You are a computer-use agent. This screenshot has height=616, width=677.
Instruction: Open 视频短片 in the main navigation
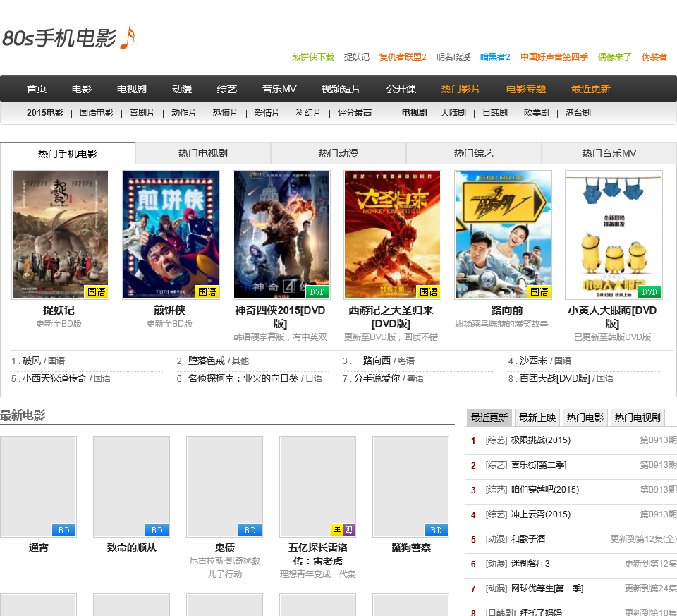341,89
